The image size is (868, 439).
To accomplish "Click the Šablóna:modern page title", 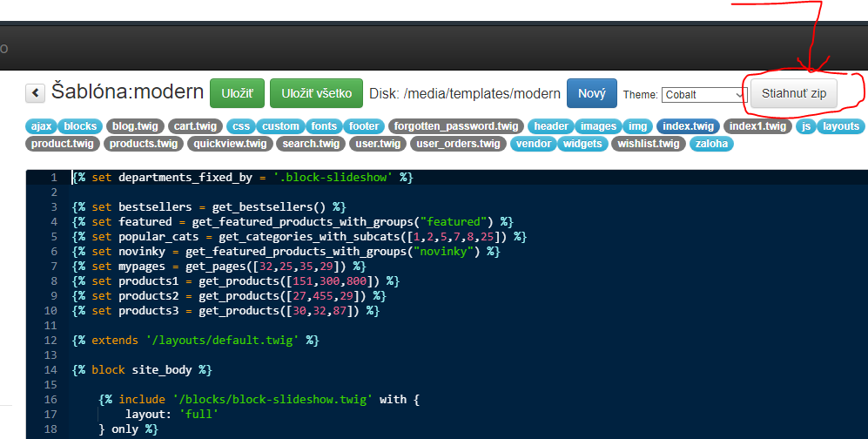I will click(127, 91).
